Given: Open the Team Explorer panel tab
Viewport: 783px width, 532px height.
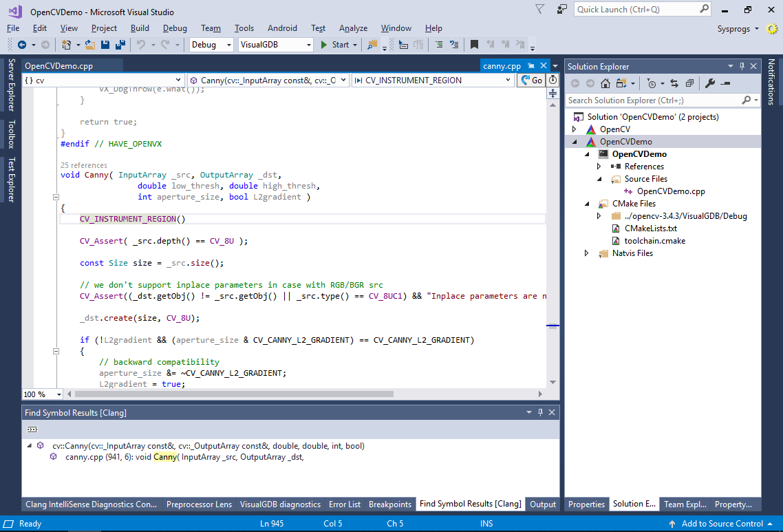Looking at the screenshot, I should pyautogui.click(x=685, y=504).
